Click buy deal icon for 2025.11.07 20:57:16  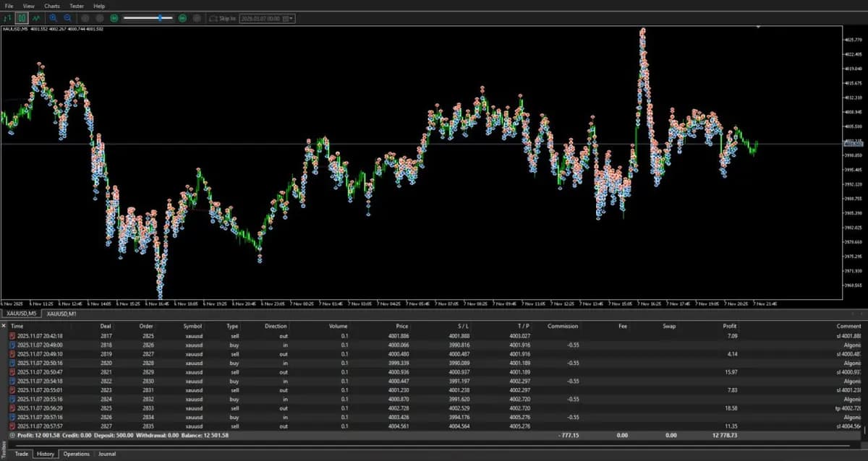click(12, 417)
